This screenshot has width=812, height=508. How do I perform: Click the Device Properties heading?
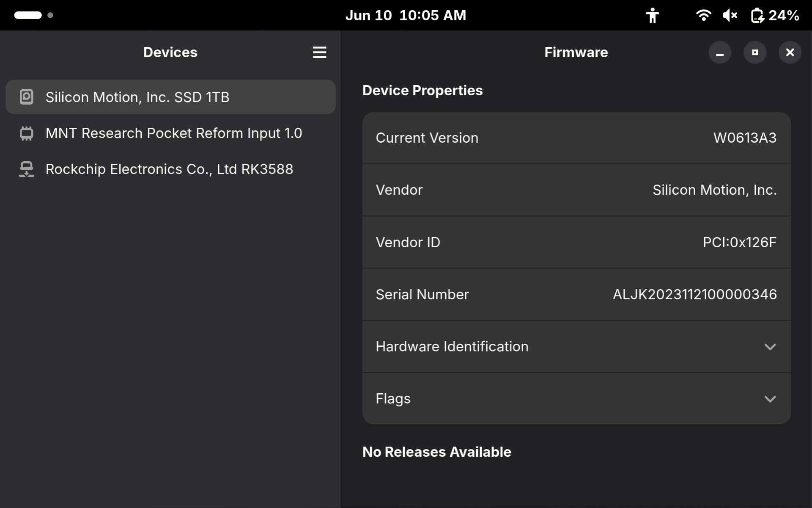[422, 91]
